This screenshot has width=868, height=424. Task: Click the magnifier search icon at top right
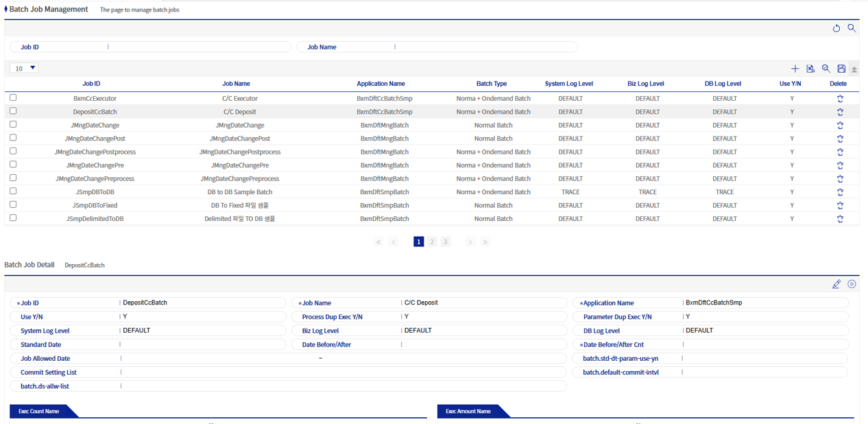(x=852, y=28)
